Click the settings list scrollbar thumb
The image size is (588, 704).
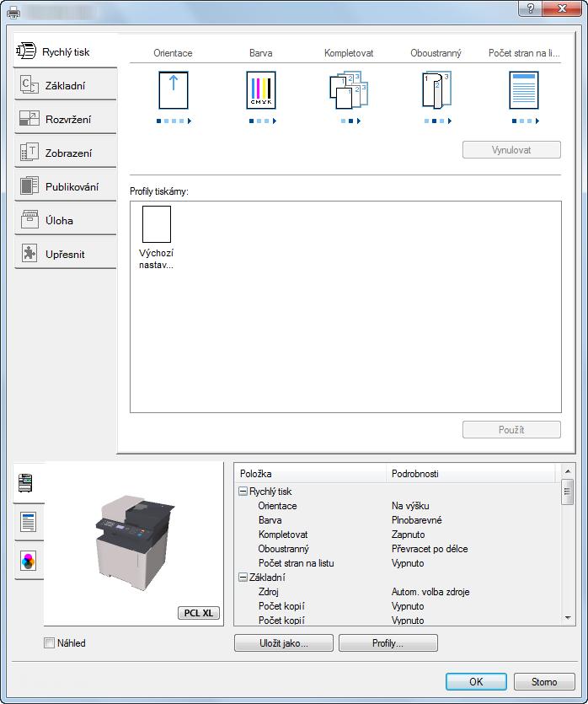568,492
